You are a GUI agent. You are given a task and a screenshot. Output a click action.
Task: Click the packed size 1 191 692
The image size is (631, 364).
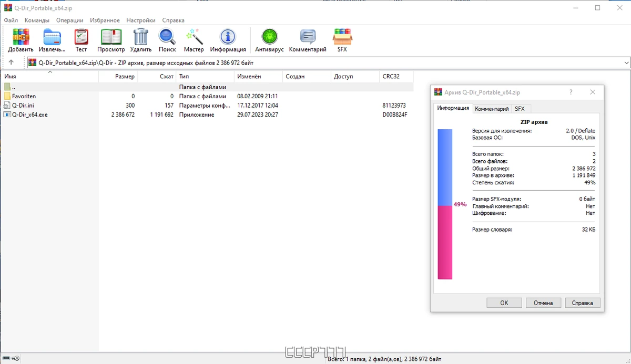161,115
